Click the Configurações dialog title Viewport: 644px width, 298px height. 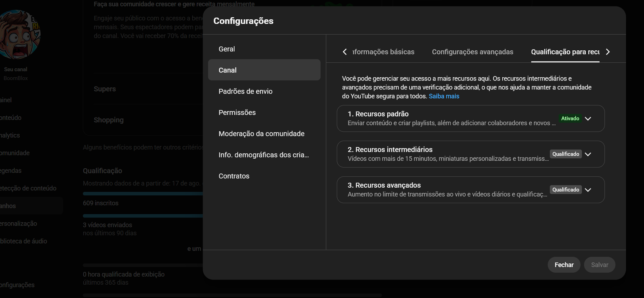[x=243, y=21]
